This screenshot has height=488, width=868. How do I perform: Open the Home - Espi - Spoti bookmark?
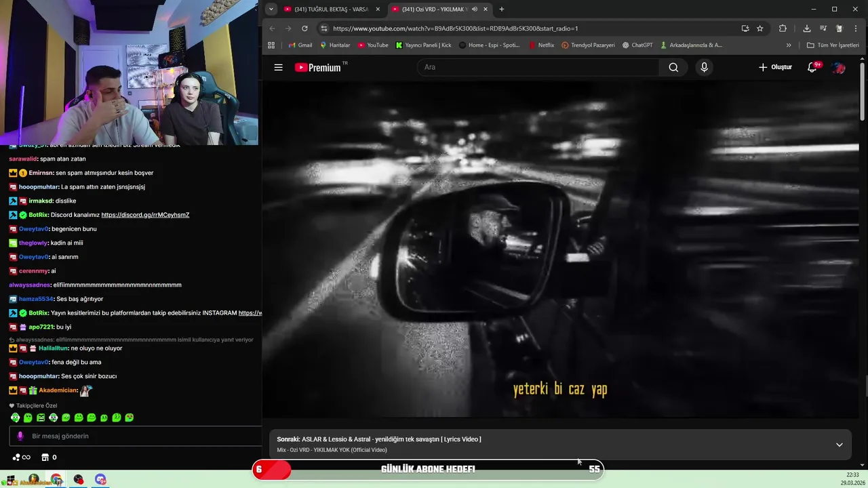pyautogui.click(x=489, y=45)
